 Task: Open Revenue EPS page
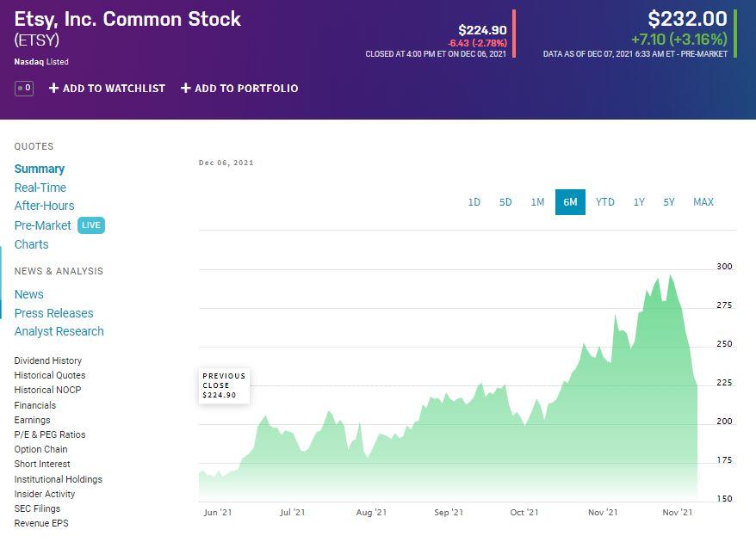41,523
